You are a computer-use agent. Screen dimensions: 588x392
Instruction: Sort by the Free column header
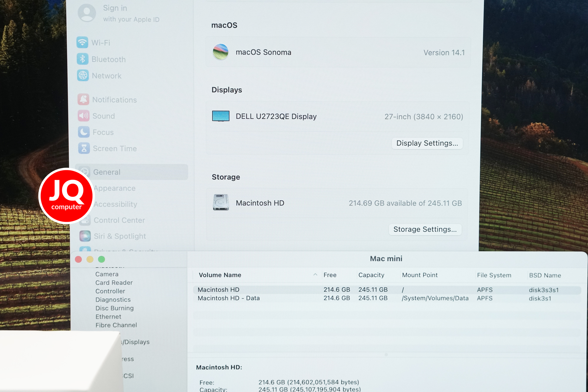click(x=330, y=275)
